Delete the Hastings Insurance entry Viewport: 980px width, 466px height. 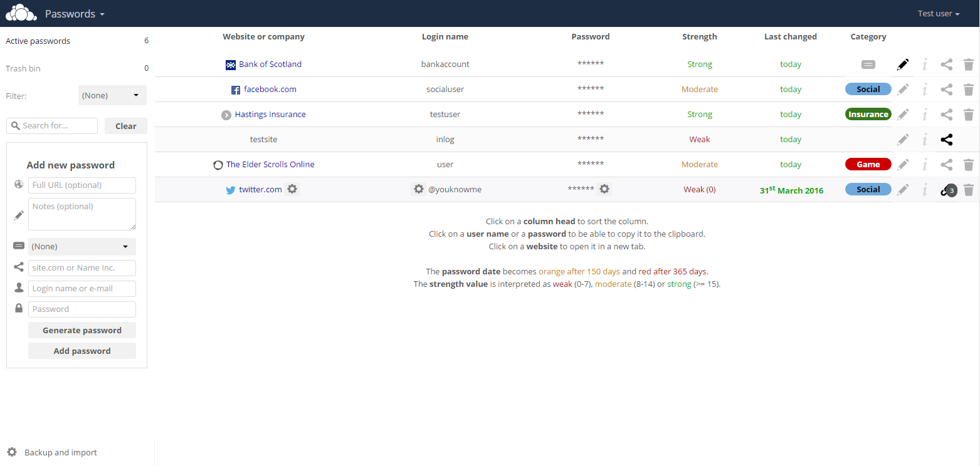pos(969,114)
